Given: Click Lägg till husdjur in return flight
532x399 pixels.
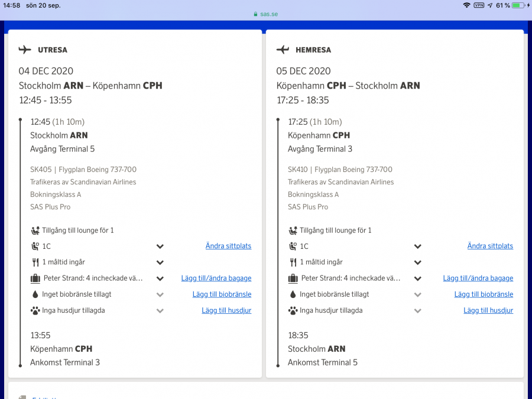Looking at the screenshot, I should [488, 310].
